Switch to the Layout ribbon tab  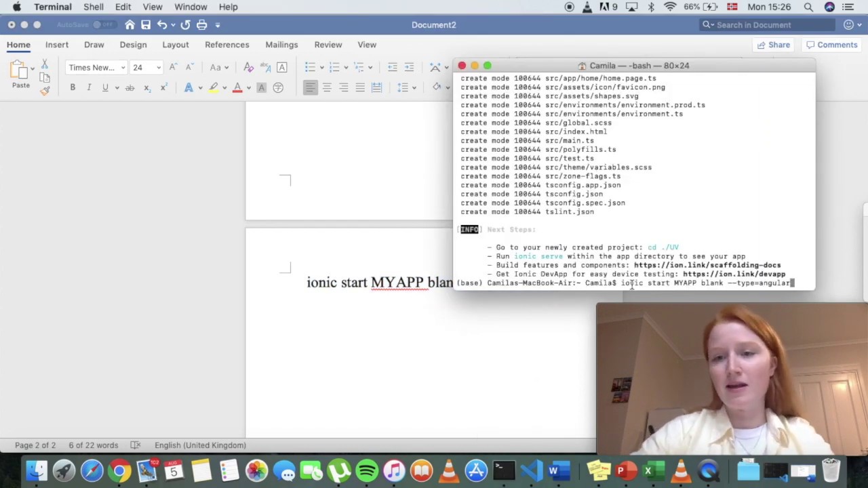click(176, 45)
